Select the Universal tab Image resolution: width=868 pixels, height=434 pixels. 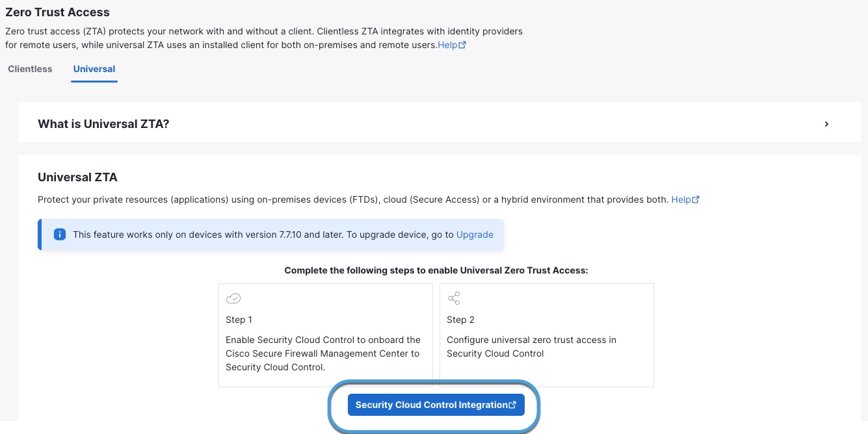[94, 69]
